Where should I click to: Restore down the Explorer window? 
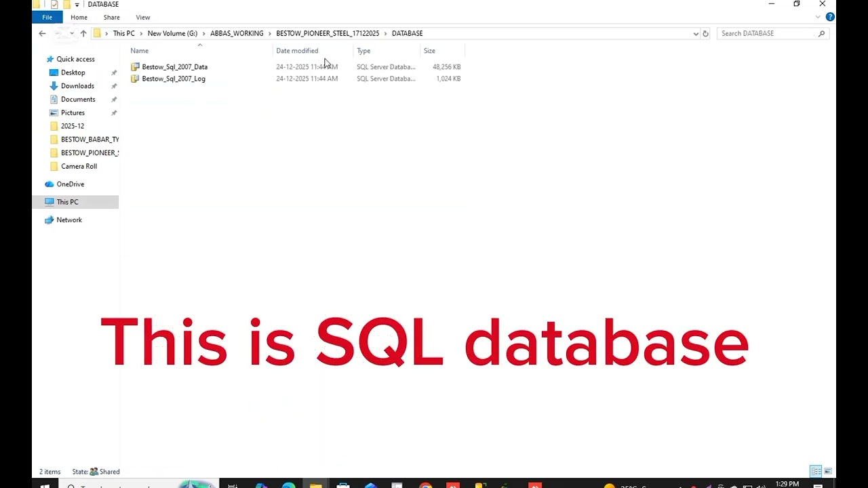click(797, 4)
